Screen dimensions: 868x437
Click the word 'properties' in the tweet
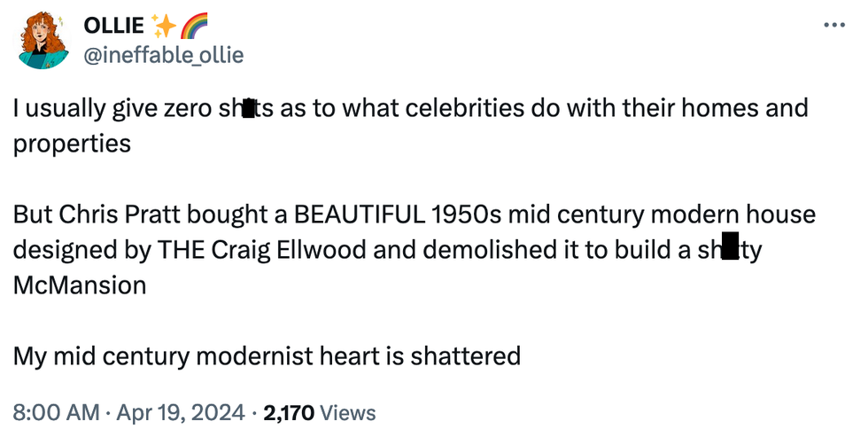click(72, 144)
